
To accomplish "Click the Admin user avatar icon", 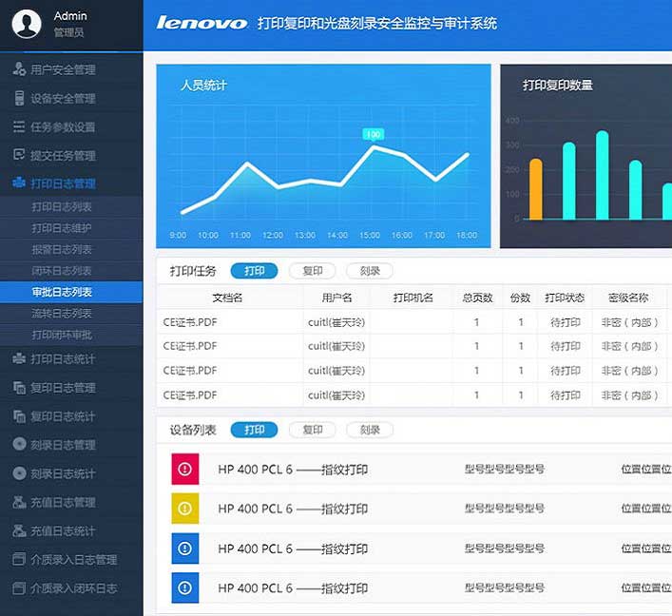I will 28,24.
